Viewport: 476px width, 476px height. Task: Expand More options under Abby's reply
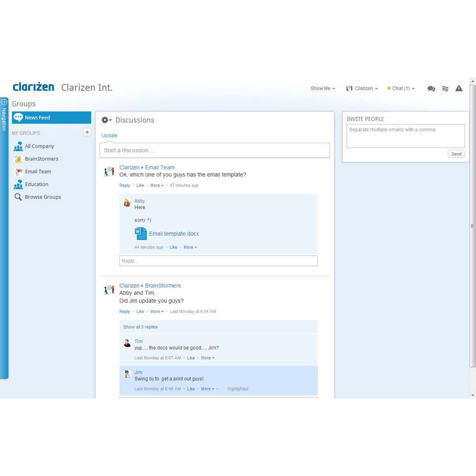coord(189,247)
